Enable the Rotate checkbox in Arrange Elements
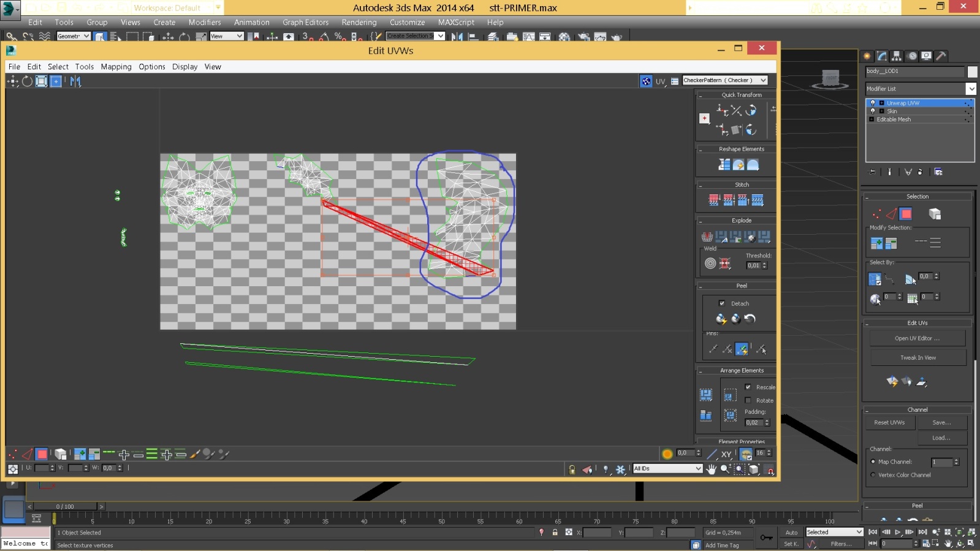Viewport: 980px width, 551px height. pyautogui.click(x=748, y=400)
